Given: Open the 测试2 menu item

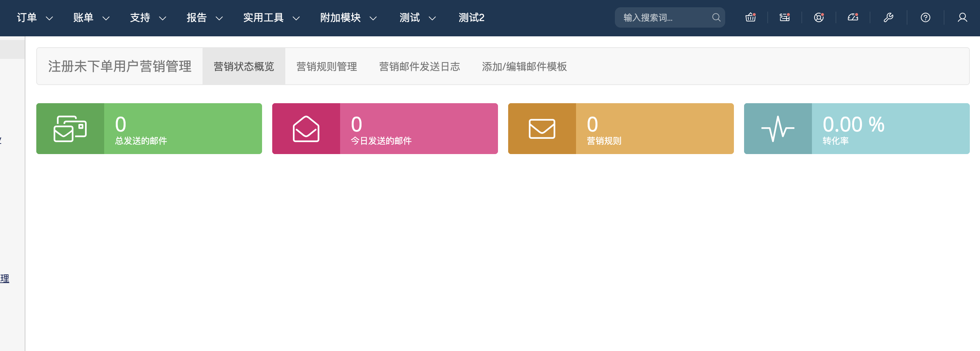Looking at the screenshot, I should click(x=471, y=17).
